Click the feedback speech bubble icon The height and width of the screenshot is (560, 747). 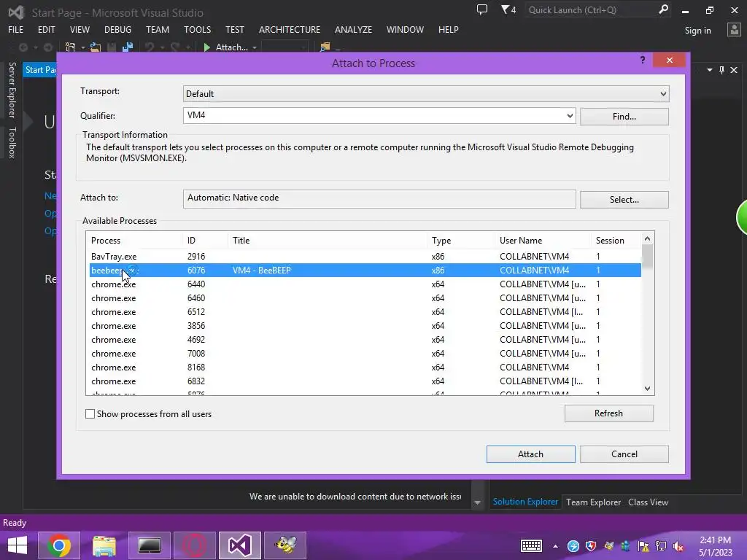coord(482,9)
